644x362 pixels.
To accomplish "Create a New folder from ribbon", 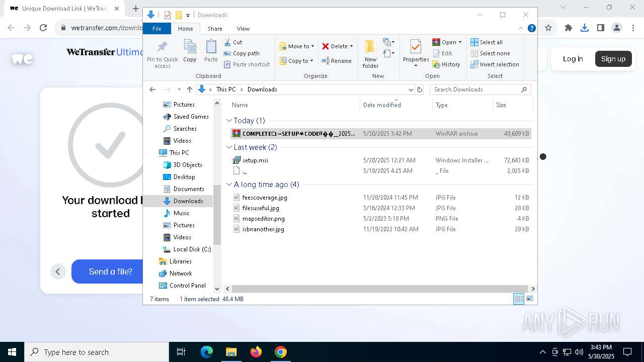I will pos(370,54).
